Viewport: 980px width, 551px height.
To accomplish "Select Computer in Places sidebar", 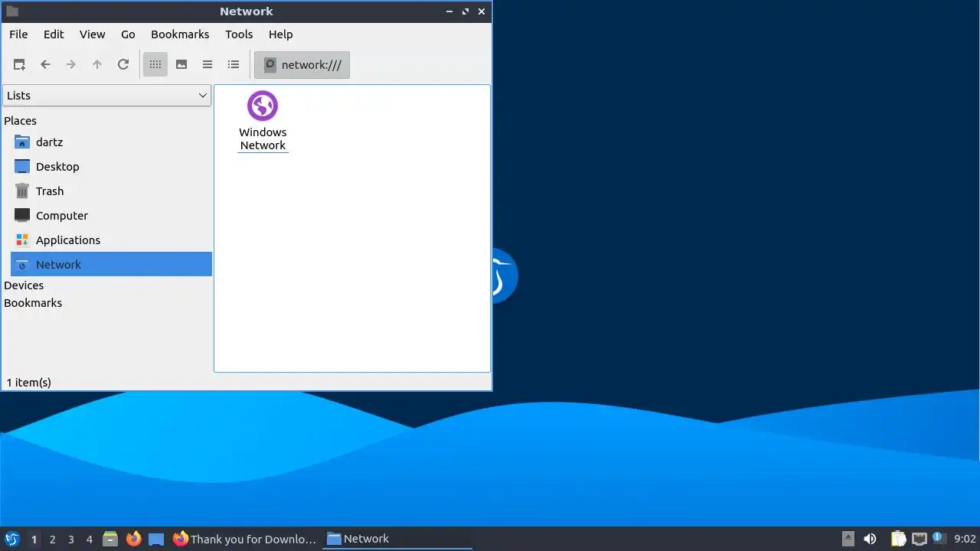I will click(x=111, y=216).
